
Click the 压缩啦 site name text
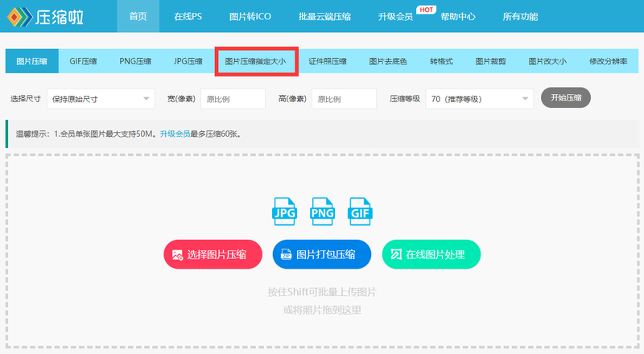coord(60,17)
